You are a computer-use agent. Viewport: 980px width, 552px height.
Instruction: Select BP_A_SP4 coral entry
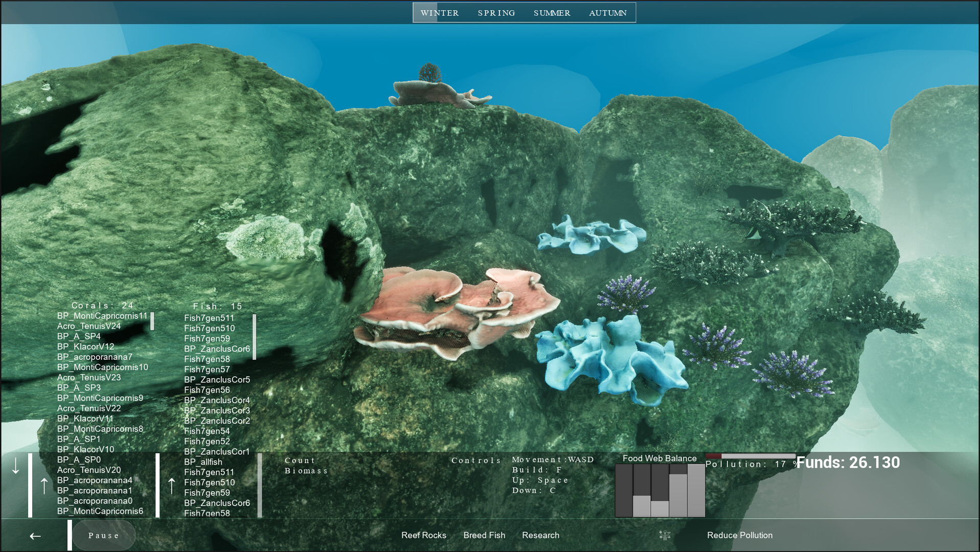79,336
